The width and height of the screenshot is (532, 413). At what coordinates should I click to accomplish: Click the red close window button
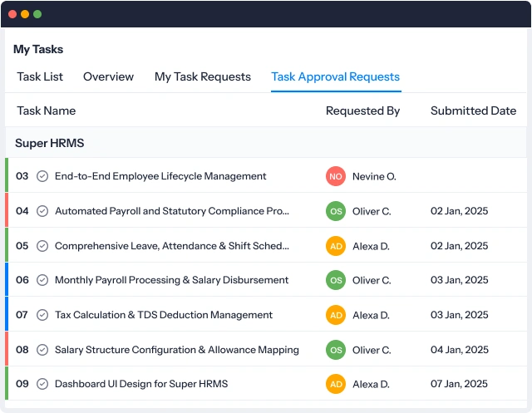[12, 14]
